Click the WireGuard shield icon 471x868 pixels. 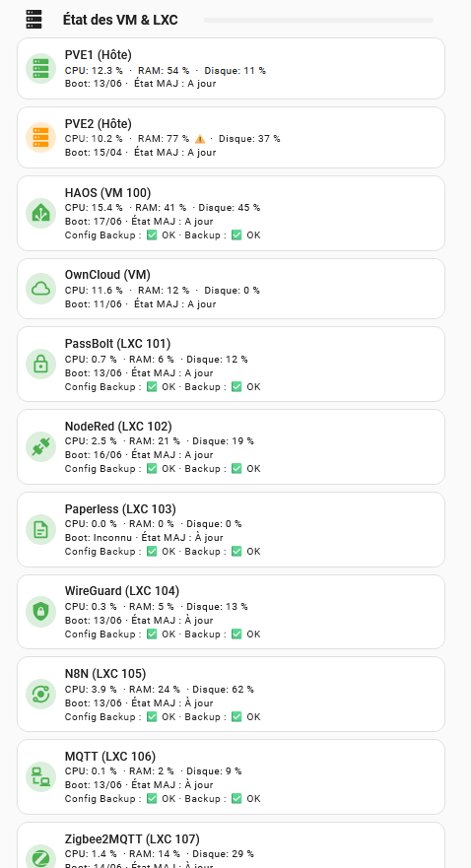tap(41, 612)
